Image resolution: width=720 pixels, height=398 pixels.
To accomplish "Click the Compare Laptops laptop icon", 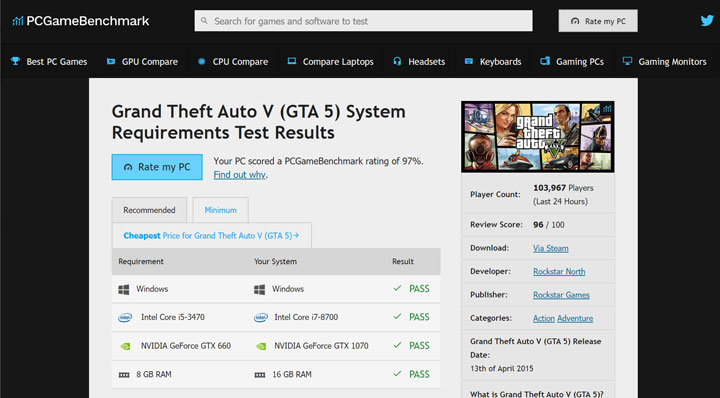I will point(292,61).
